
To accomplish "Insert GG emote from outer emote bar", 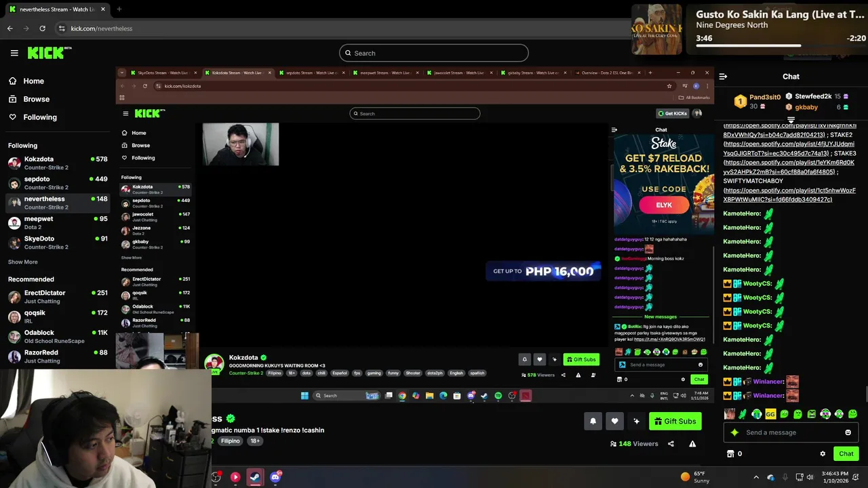I will [x=770, y=414].
